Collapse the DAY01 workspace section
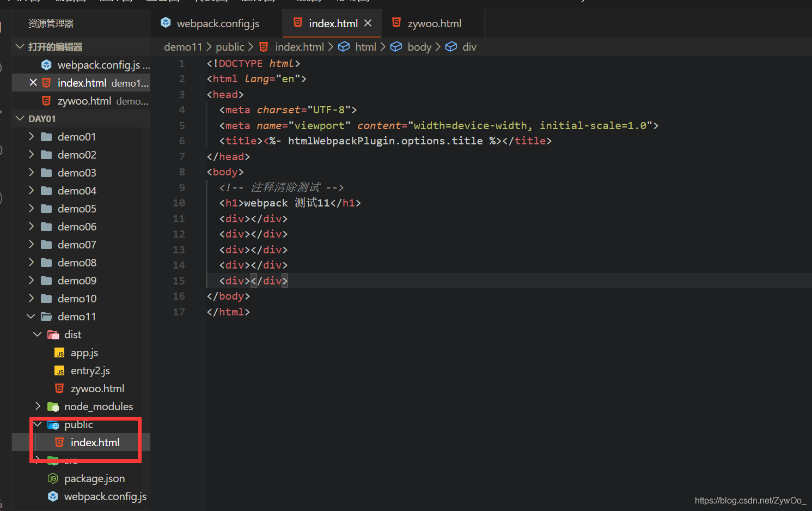This screenshot has height=511, width=812. tap(20, 118)
